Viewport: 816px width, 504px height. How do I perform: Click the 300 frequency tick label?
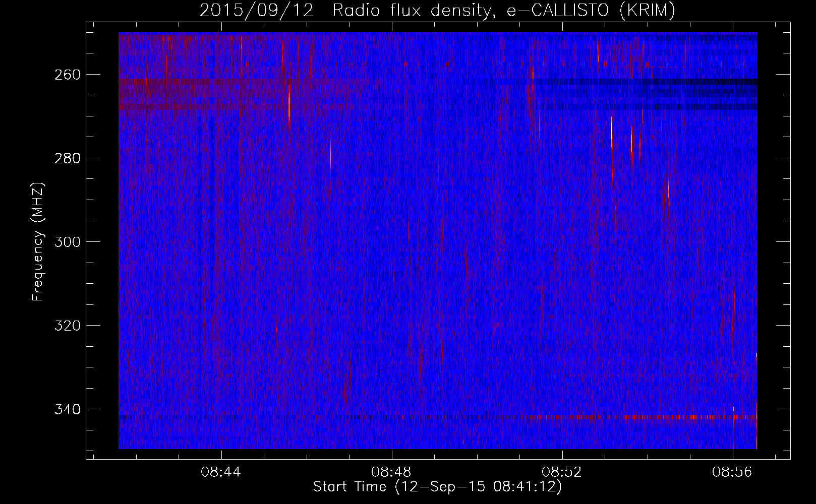(x=67, y=242)
